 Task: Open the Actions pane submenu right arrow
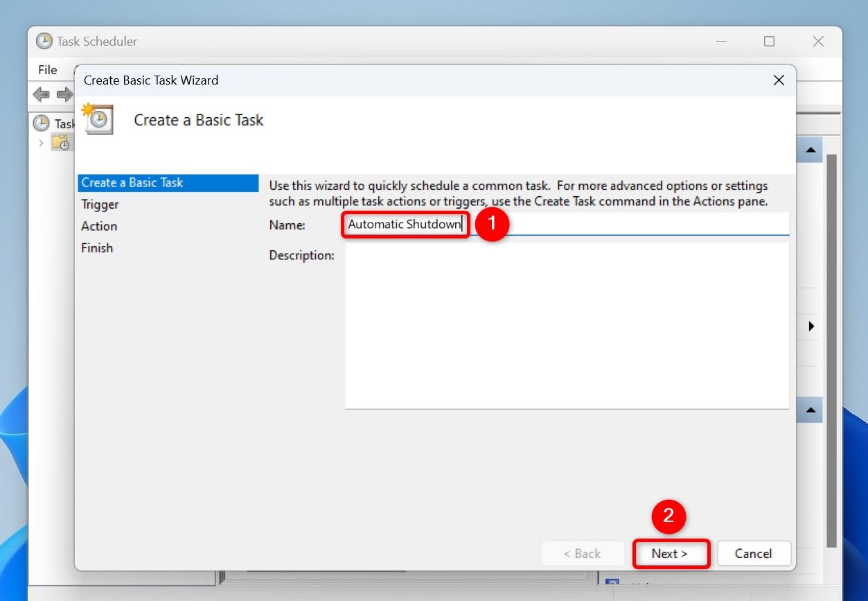pyautogui.click(x=811, y=326)
